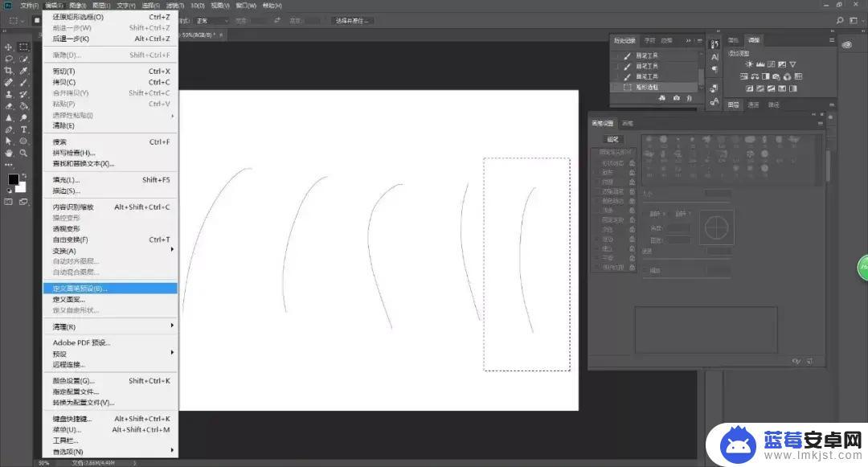Select the Rectangular Marquee tool

pos(23,47)
